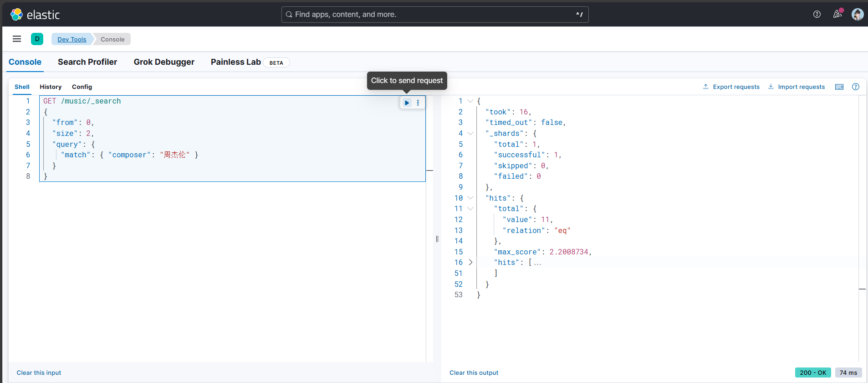Switch to the Search Profiler tab
This screenshot has width=868, height=383.
(x=87, y=62)
